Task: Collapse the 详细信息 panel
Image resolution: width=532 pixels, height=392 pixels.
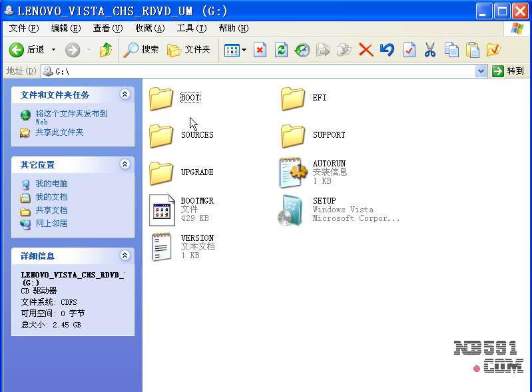Action: [x=125, y=256]
